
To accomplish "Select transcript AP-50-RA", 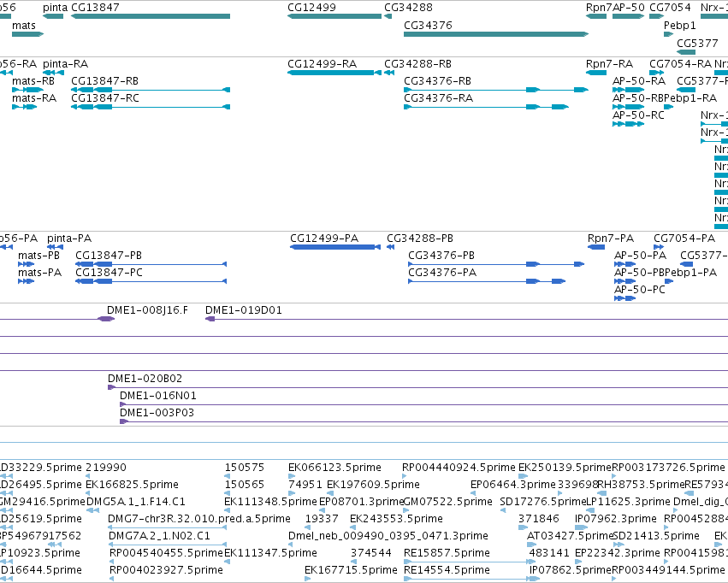I will (628, 90).
